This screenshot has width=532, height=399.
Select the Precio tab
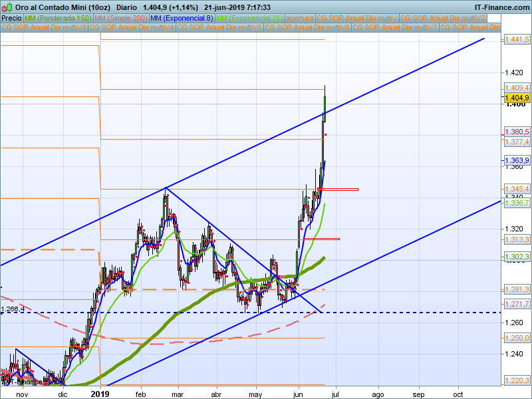(x=12, y=19)
